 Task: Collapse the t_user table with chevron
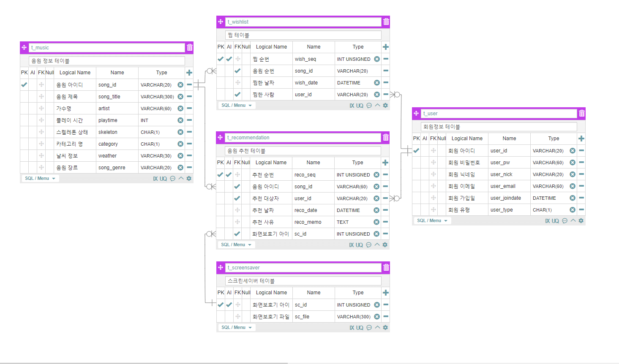[x=573, y=220]
